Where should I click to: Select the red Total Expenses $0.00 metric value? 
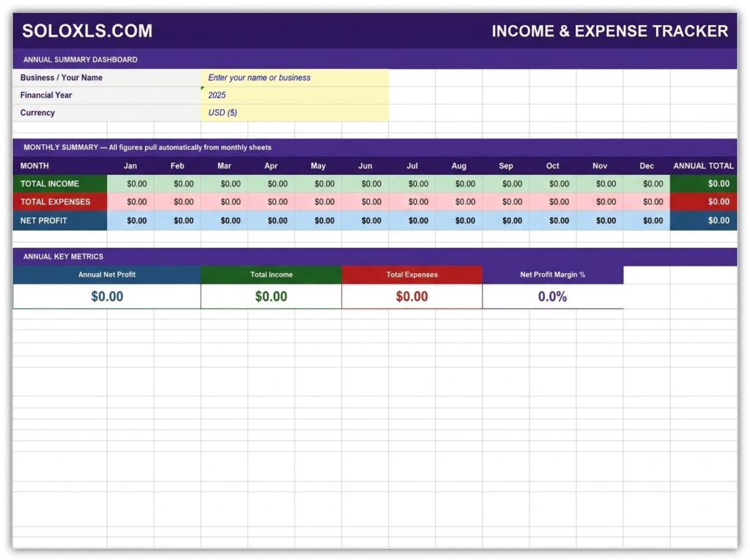click(412, 296)
